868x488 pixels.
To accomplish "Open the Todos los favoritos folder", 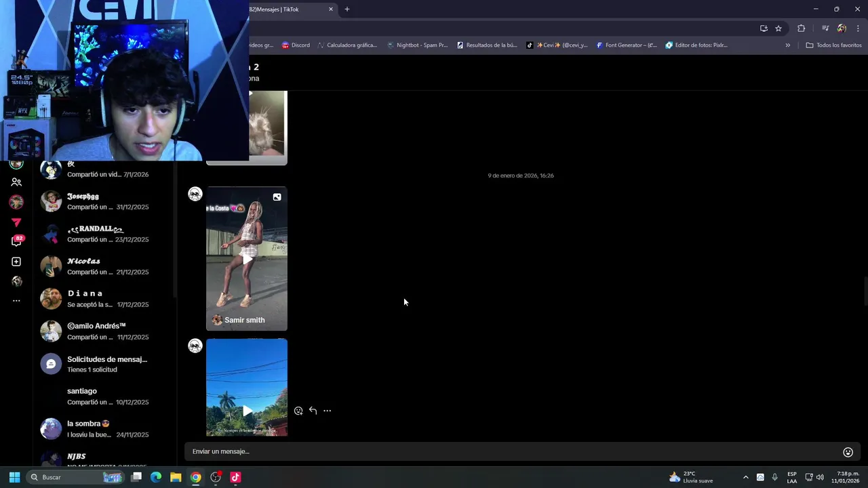I will pos(833,45).
